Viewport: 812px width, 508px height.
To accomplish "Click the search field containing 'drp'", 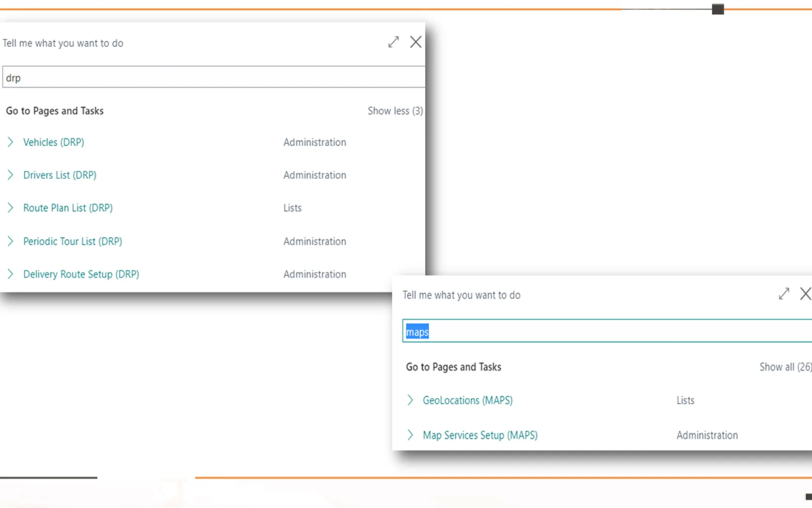I will pos(214,77).
